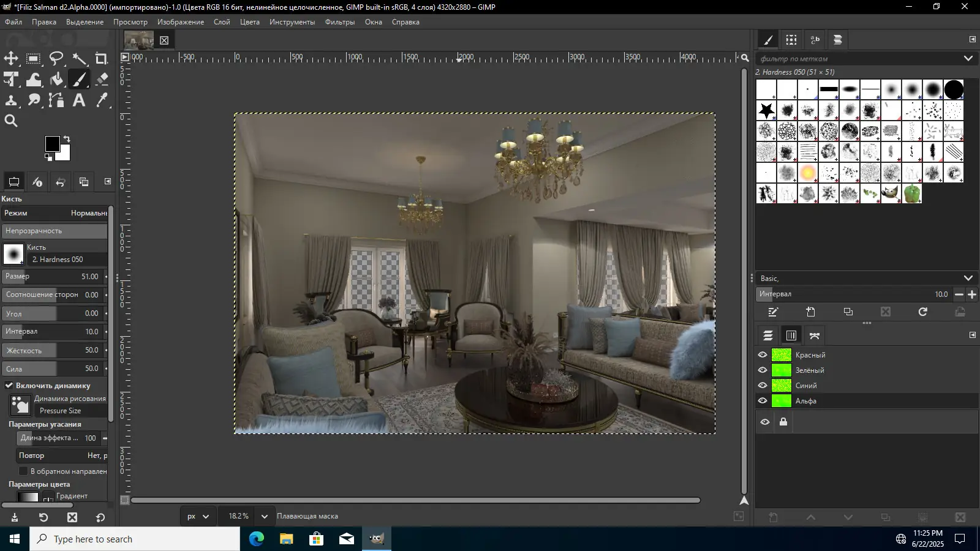
Task: Open the channels dock configuration menu
Action: [x=973, y=335]
